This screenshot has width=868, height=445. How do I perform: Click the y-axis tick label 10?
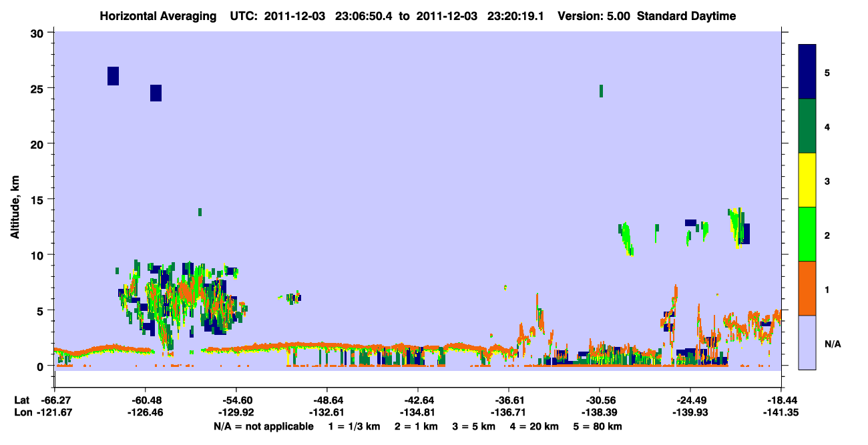tap(37, 255)
